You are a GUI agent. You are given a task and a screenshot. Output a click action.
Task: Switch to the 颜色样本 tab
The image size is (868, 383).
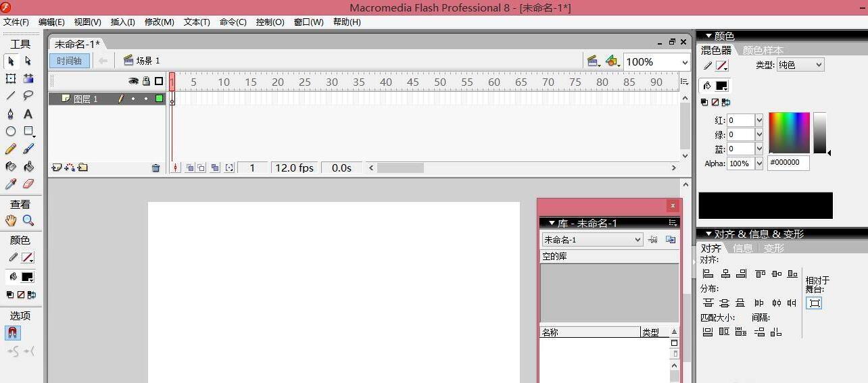point(763,50)
